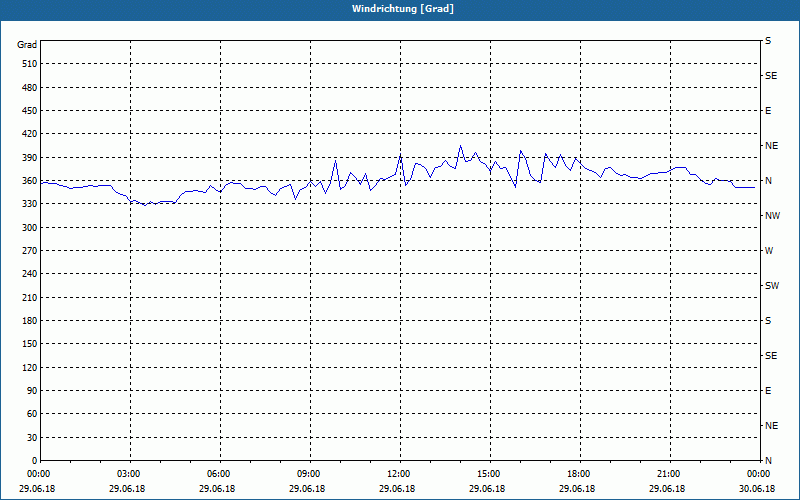Select the 12:00 time axis label

point(399,474)
